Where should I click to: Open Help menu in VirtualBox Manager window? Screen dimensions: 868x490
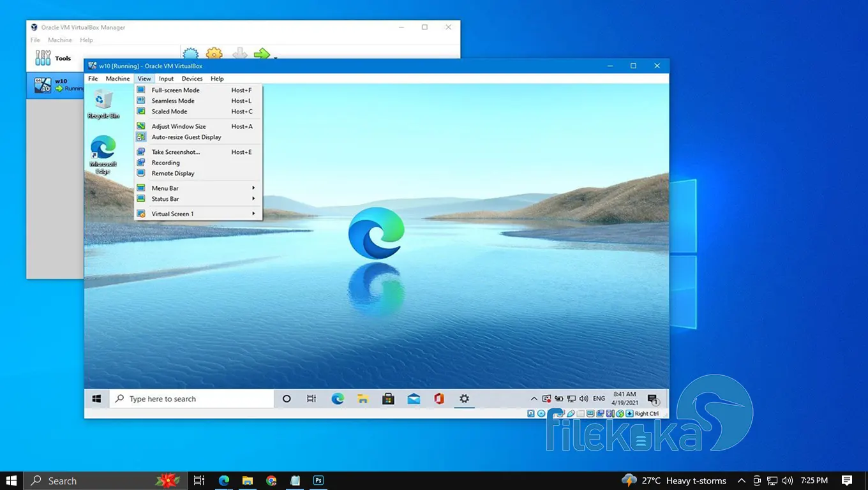click(x=86, y=40)
